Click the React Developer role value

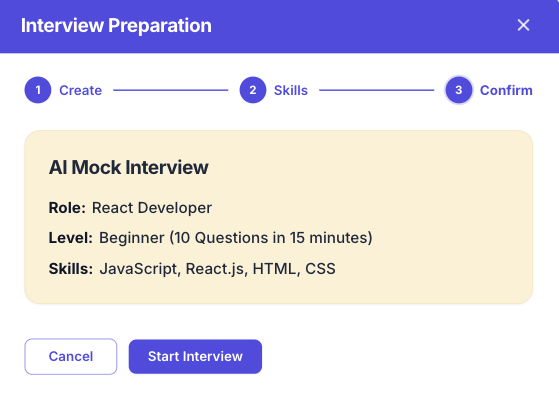point(152,208)
